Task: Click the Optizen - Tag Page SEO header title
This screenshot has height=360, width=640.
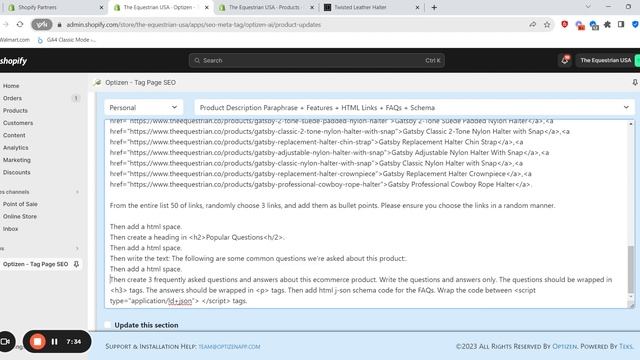Action: click(x=140, y=82)
